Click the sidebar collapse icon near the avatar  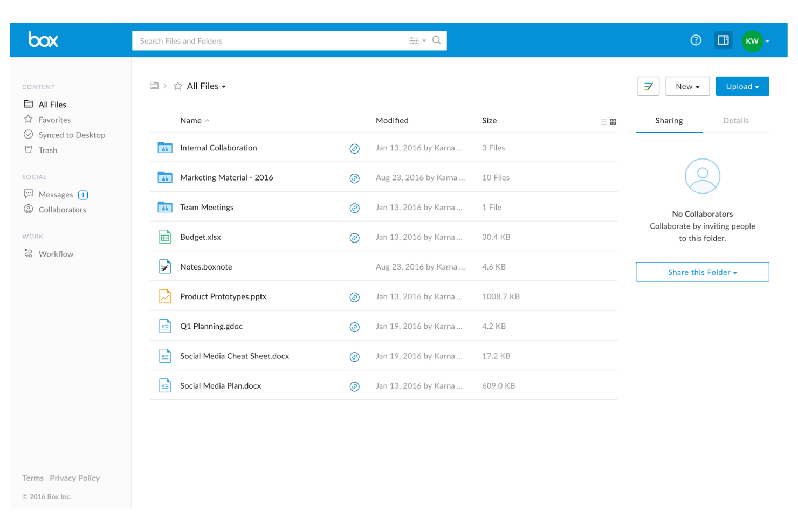(x=723, y=40)
